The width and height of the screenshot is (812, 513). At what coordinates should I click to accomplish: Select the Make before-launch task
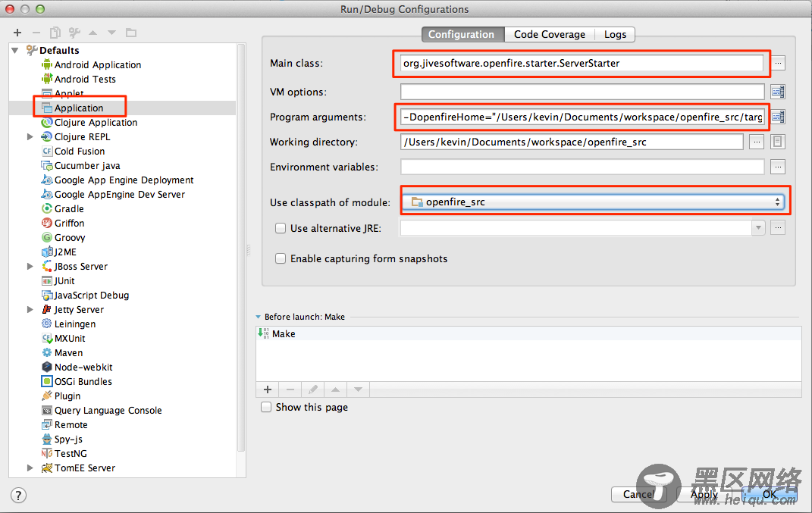(x=528, y=334)
